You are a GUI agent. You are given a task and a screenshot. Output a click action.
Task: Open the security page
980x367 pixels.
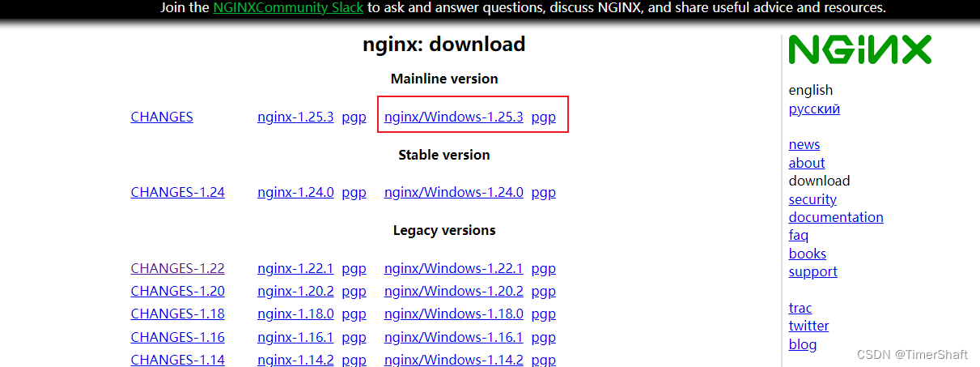tap(812, 199)
